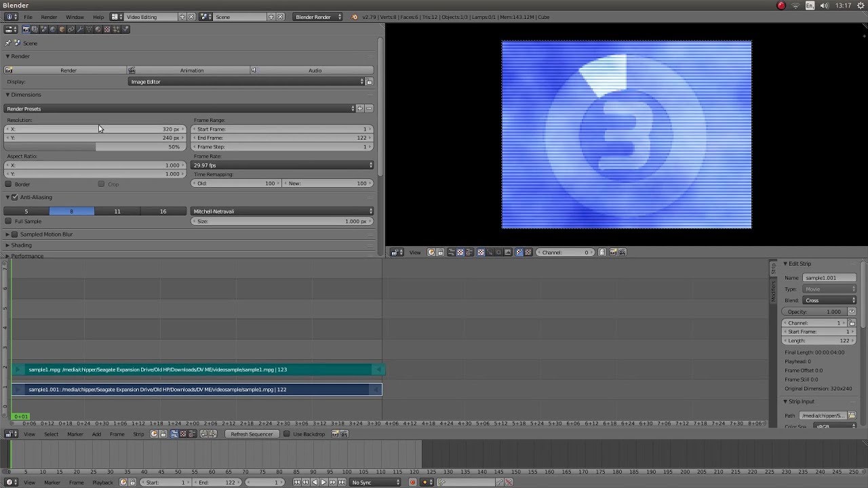Open the sequencer Marker menu
This screenshot has width=868, height=488.
[75, 434]
